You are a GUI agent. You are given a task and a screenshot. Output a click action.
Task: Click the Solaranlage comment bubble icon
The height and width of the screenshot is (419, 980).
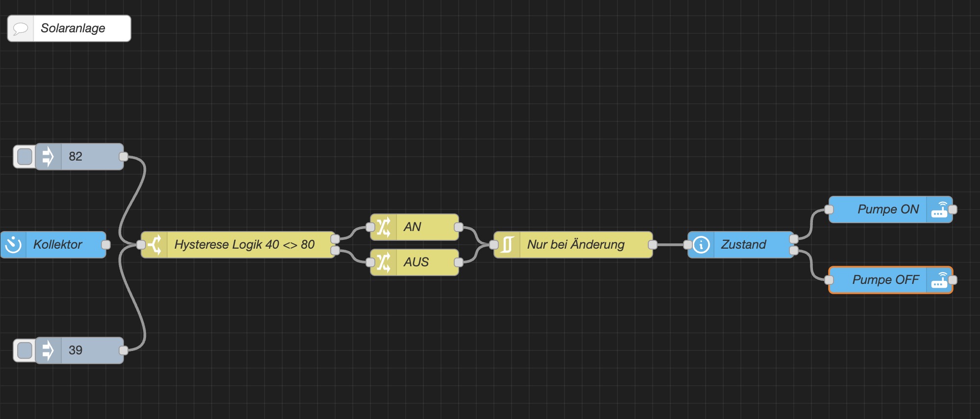(x=21, y=28)
